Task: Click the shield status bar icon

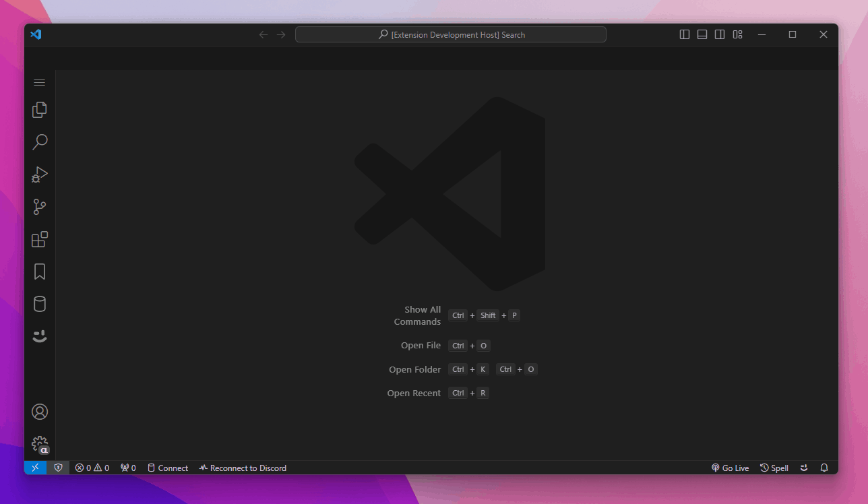Action: point(58,468)
